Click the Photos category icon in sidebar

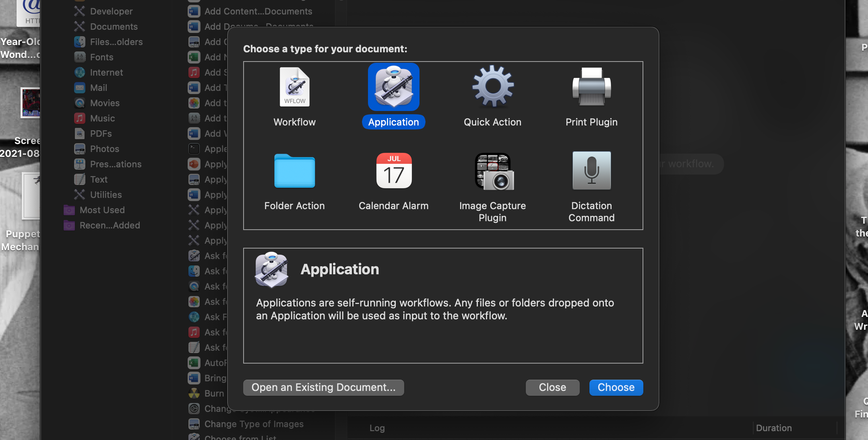click(79, 149)
